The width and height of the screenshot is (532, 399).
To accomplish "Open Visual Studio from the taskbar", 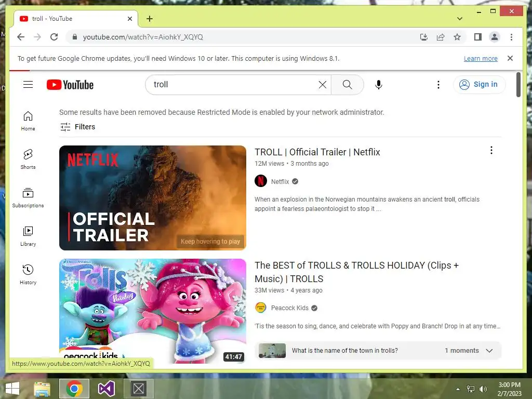I will tap(106, 389).
